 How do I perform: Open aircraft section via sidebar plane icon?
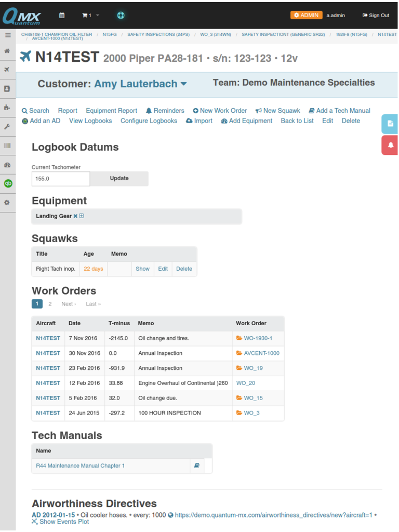pos(7,70)
